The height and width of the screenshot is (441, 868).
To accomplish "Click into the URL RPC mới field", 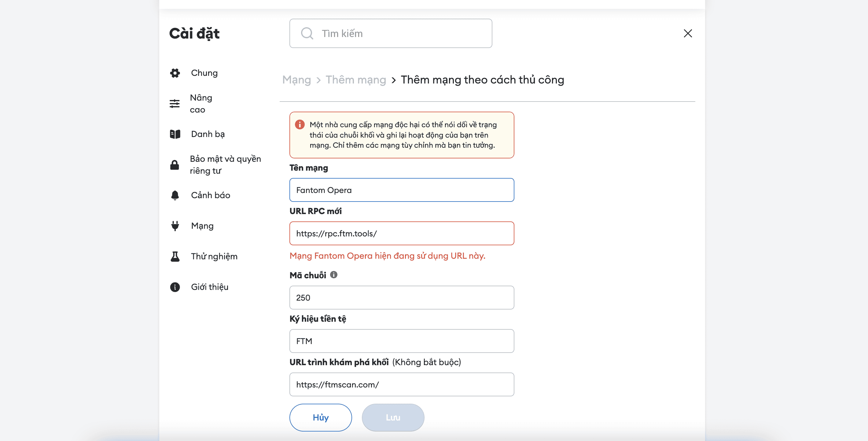I will point(401,233).
